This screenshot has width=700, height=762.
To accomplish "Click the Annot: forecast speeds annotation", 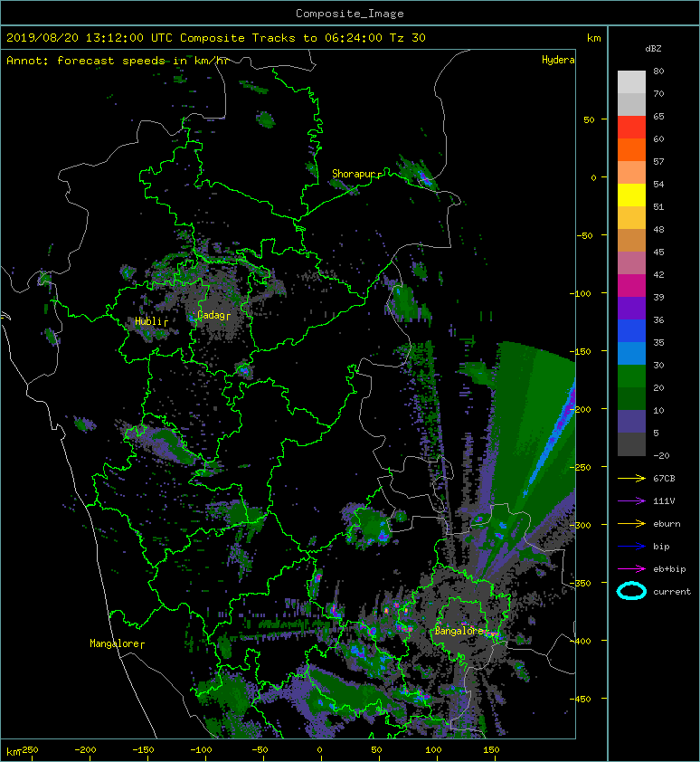I will [x=118, y=61].
